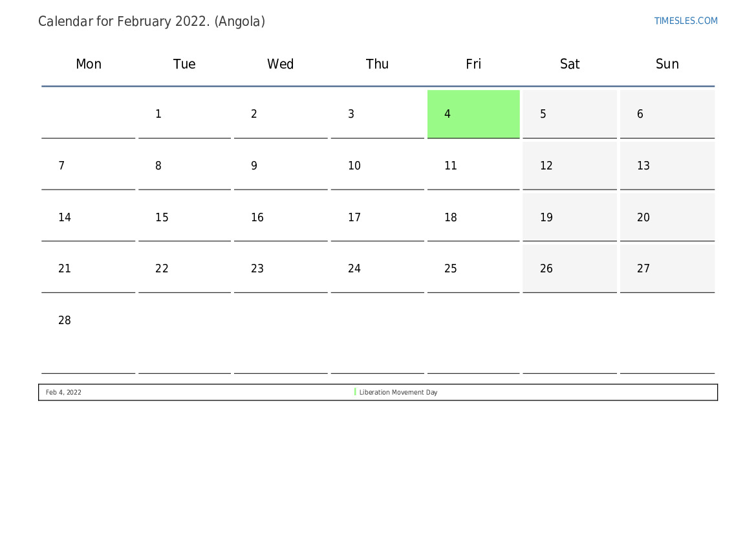756x535 pixels.
Task: Open the TIMESLES.COM link
Action: (686, 21)
